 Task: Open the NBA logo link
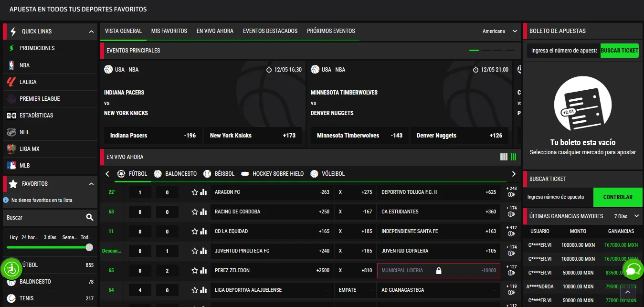[11, 65]
